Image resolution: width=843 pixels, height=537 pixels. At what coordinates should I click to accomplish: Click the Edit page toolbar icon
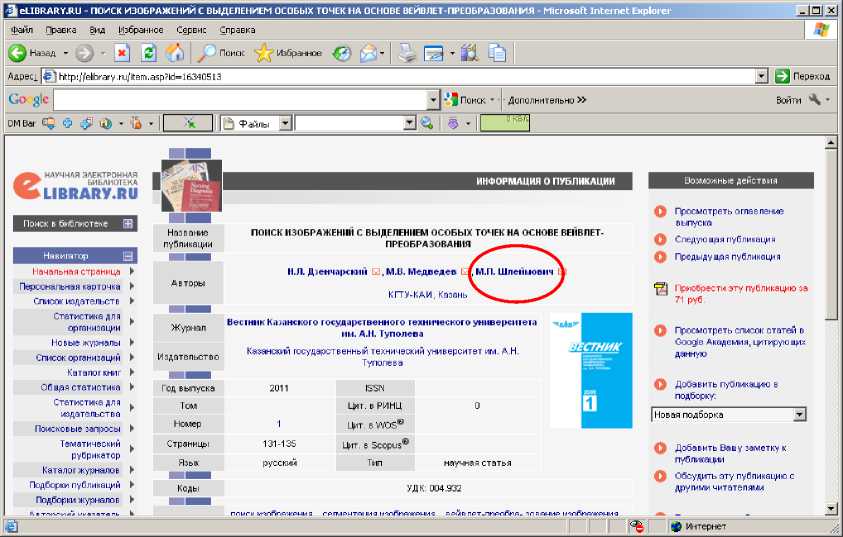(434, 53)
